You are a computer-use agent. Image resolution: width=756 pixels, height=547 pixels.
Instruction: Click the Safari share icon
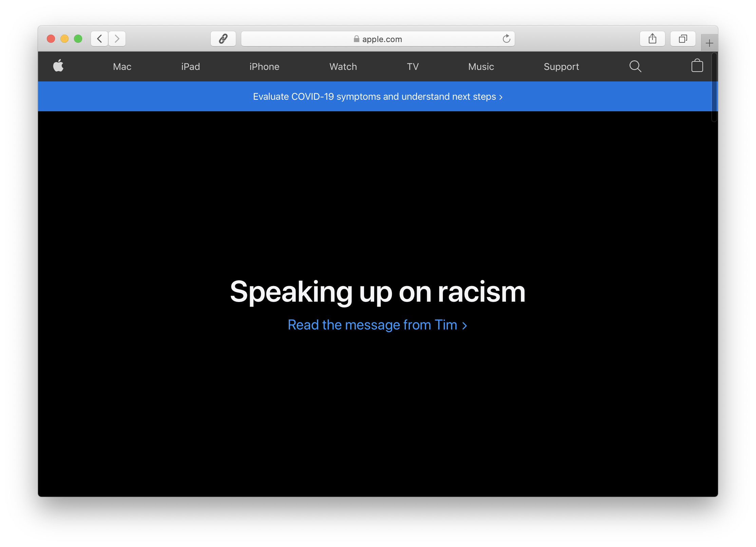click(652, 39)
